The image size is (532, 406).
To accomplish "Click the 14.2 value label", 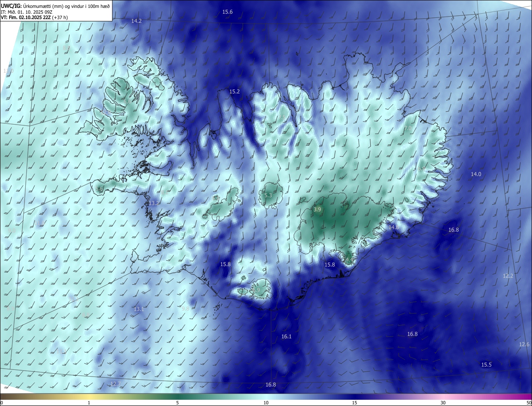I will [136, 21].
